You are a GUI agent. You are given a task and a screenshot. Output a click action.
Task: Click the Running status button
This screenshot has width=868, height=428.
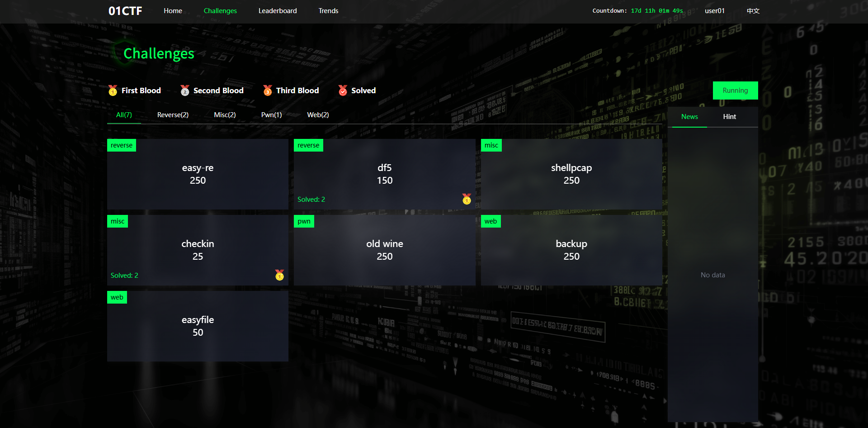735,90
